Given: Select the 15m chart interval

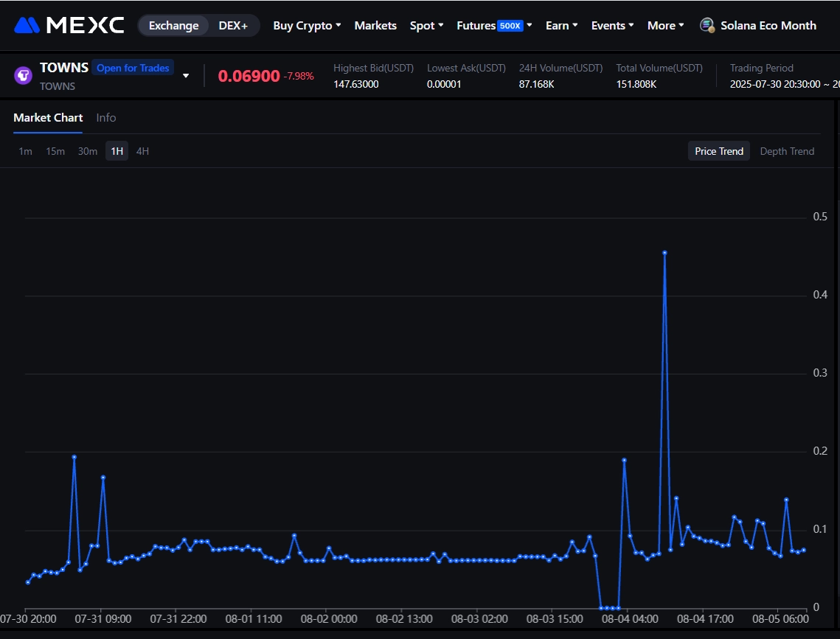Looking at the screenshot, I should pos(55,150).
